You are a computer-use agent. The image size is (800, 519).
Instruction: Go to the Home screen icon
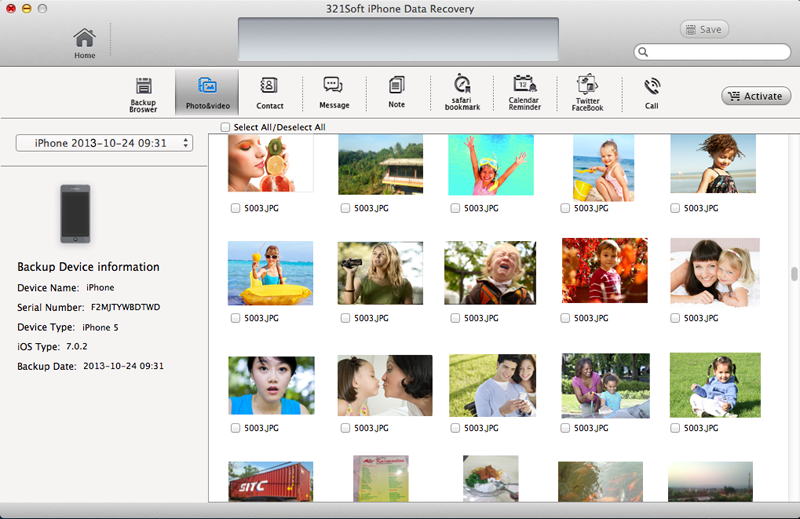point(85,41)
